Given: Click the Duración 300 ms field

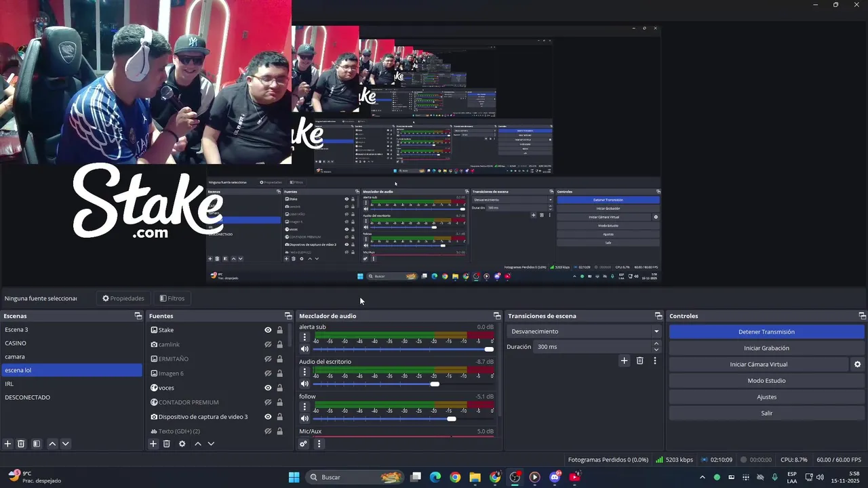Looking at the screenshot, I should (593, 346).
